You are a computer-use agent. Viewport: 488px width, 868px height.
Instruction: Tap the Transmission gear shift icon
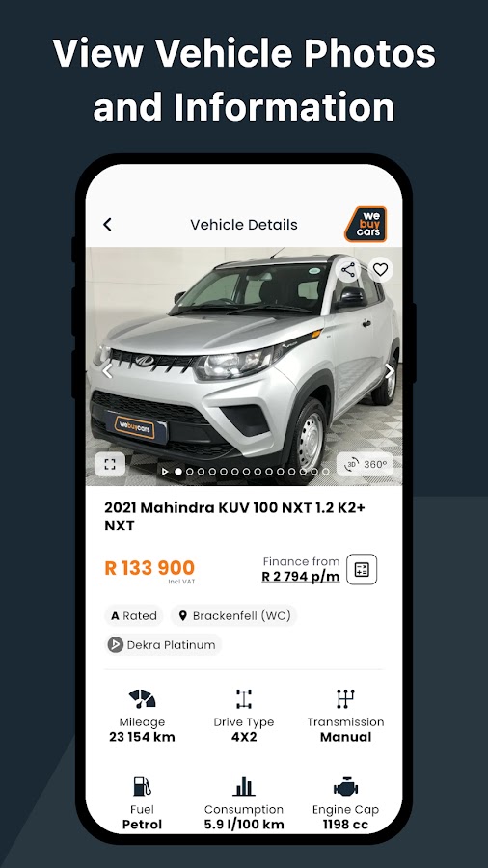point(346,698)
